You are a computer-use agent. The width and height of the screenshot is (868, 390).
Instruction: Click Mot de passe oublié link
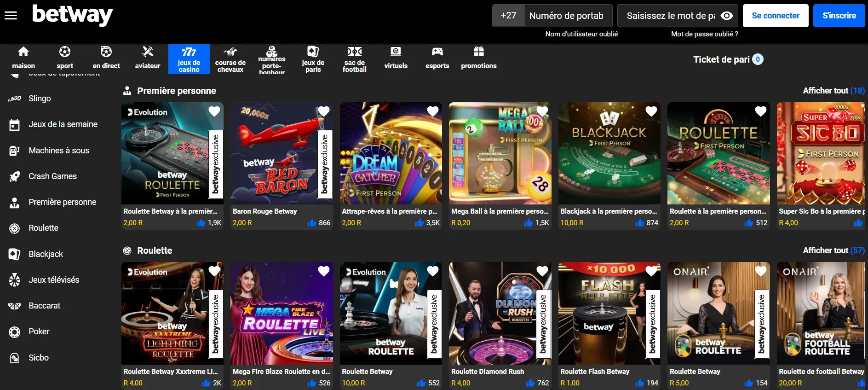tap(704, 34)
